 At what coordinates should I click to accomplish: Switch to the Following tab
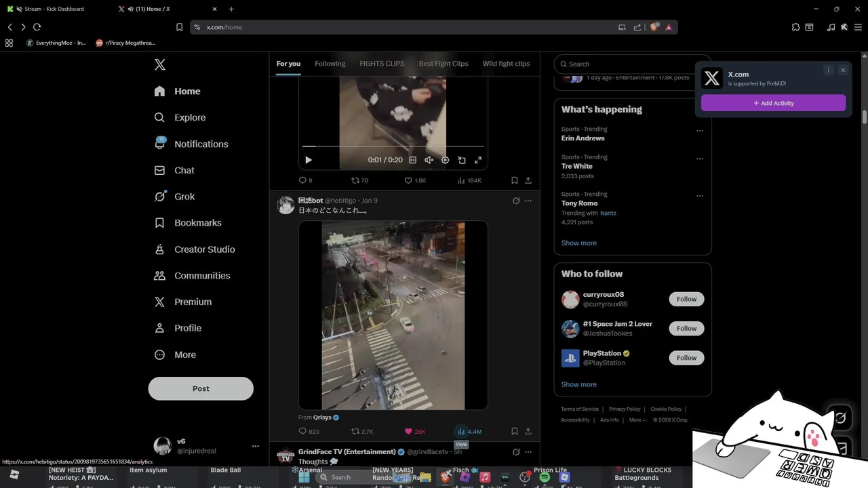pos(330,64)
